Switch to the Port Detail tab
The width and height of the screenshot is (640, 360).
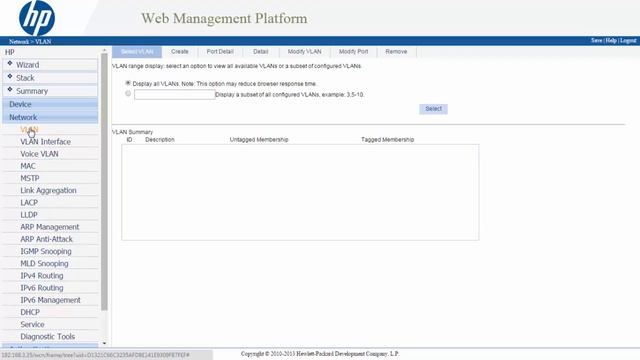(x=220, y=52)
